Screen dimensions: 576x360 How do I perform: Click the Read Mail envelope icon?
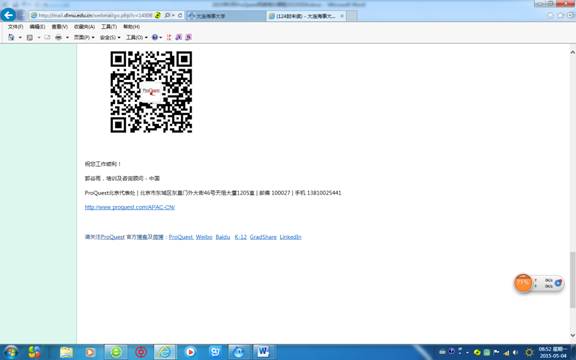pyautogui.click(x=47, y=37)
